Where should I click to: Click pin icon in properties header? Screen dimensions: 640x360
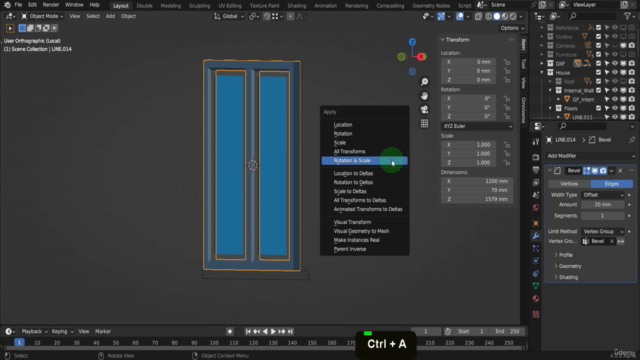click(632, 140)
